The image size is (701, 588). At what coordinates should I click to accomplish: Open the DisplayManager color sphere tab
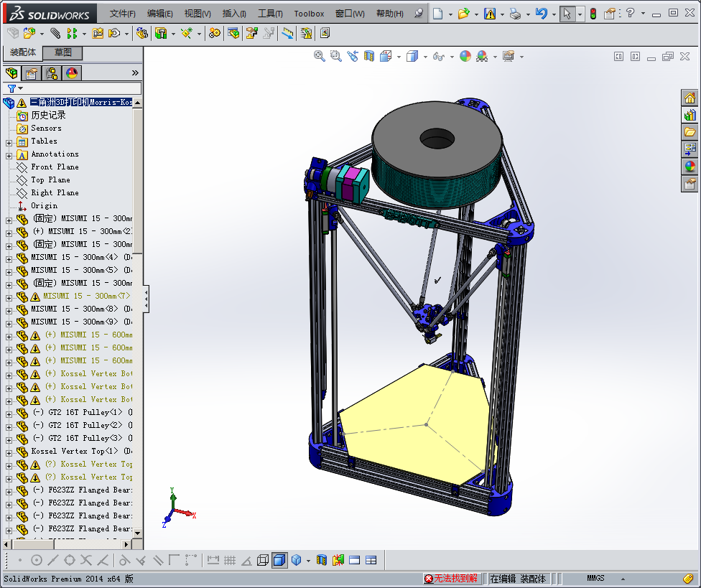(x=72, y=73)
